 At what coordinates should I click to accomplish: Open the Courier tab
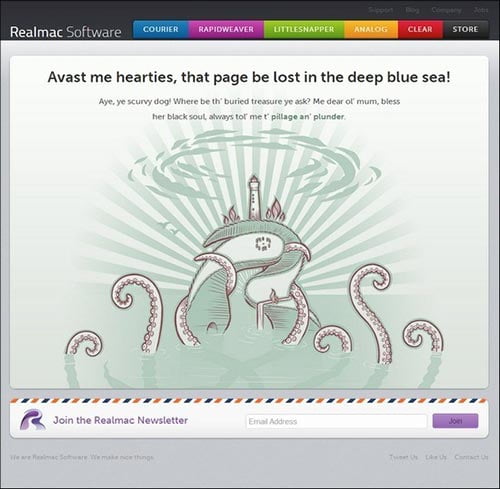(161, 29)
